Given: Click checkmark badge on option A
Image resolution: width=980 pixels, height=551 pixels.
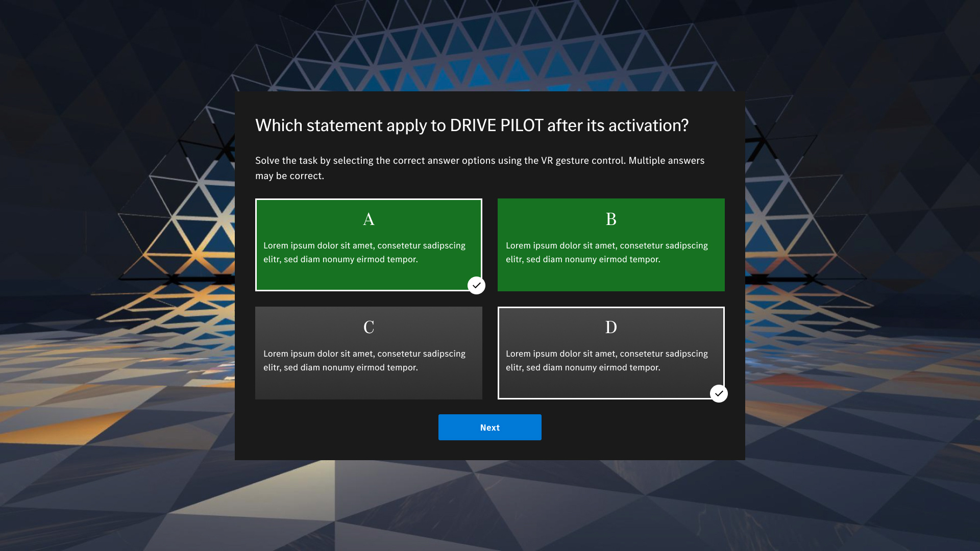Looking at the screenshot, I should coord(476,285).
